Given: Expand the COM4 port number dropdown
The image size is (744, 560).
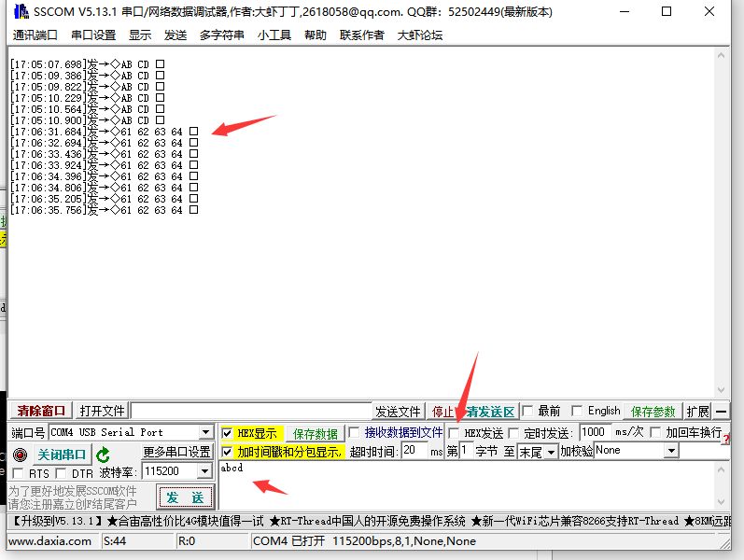Looking at the screenshot, I should [x=206, y=433].
